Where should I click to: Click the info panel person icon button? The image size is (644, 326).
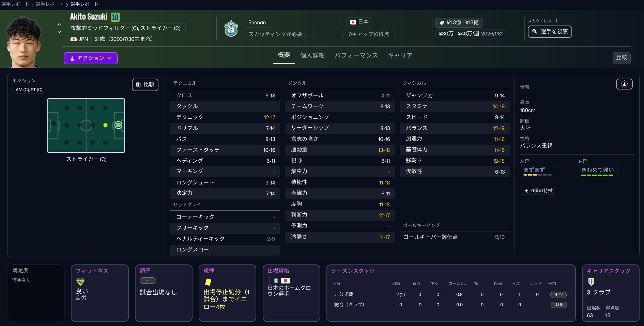coord(624,84)
